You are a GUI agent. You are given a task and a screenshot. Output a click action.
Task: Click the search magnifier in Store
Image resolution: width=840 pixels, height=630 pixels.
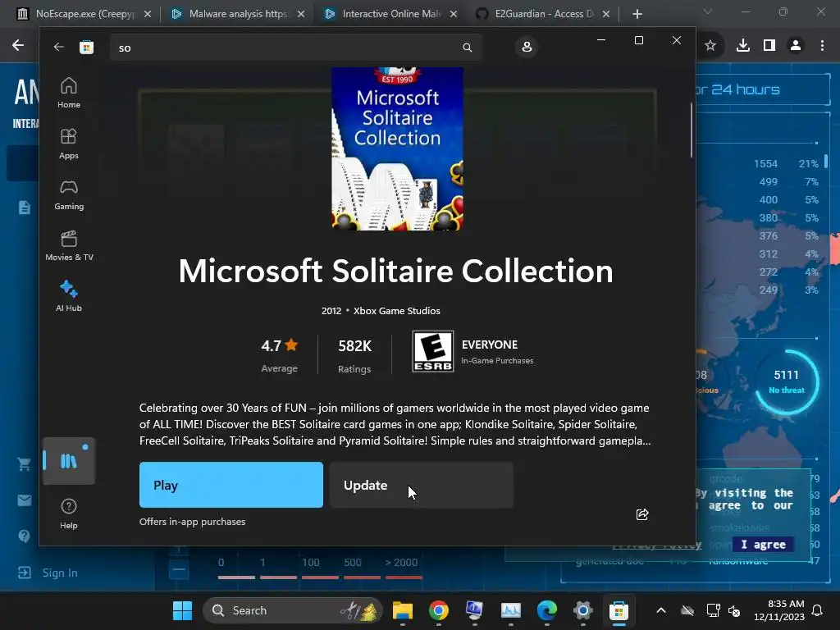click(467, 47)
